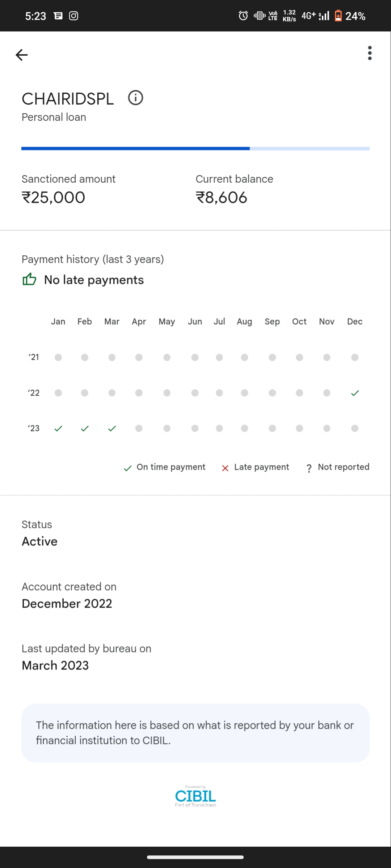Tap the CIBIL information notice card
The width and height of the screenshot is (391, 868).
195,733
